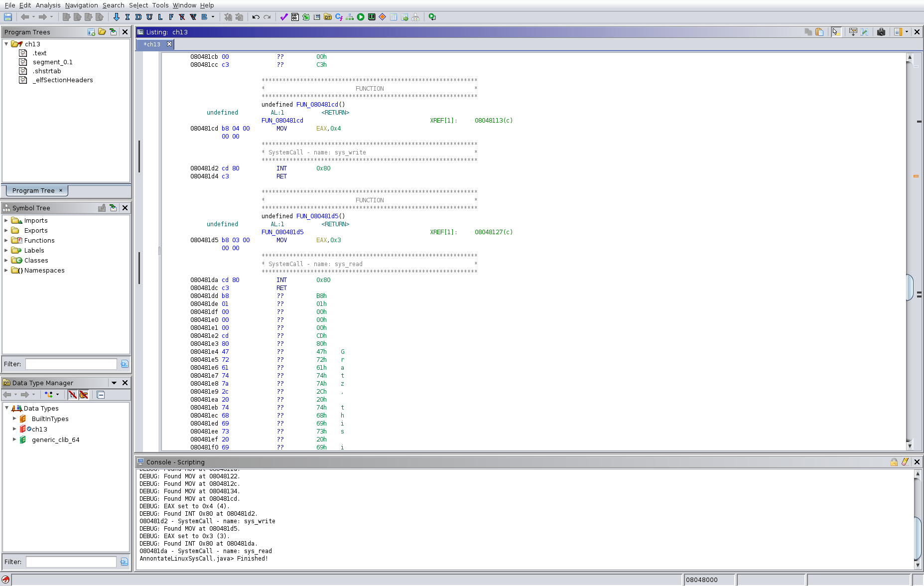Click the Symbol Tree filter field

coord(71,364)
